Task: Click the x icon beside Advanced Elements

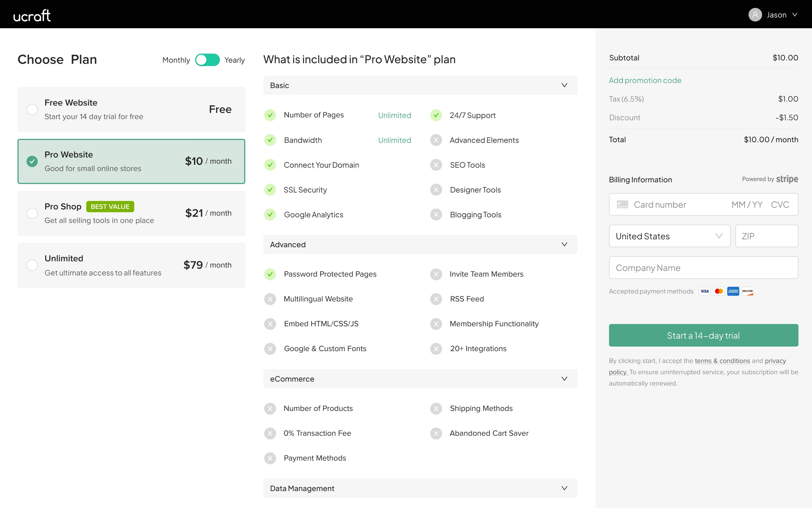Action: point(436,140)
